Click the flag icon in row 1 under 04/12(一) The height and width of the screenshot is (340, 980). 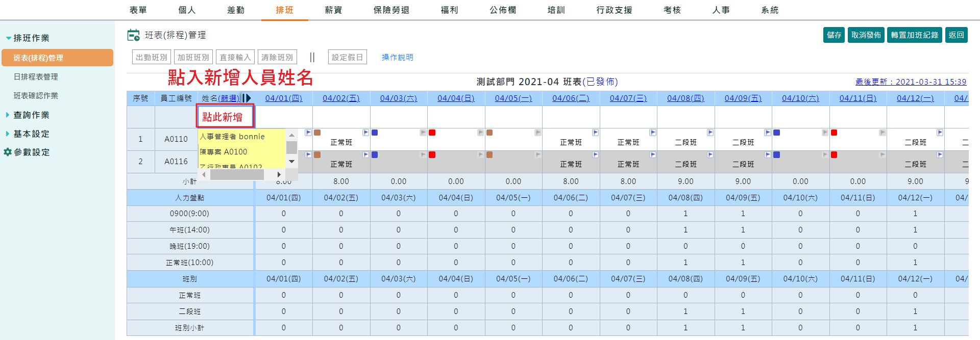click(x=940, y=133)
